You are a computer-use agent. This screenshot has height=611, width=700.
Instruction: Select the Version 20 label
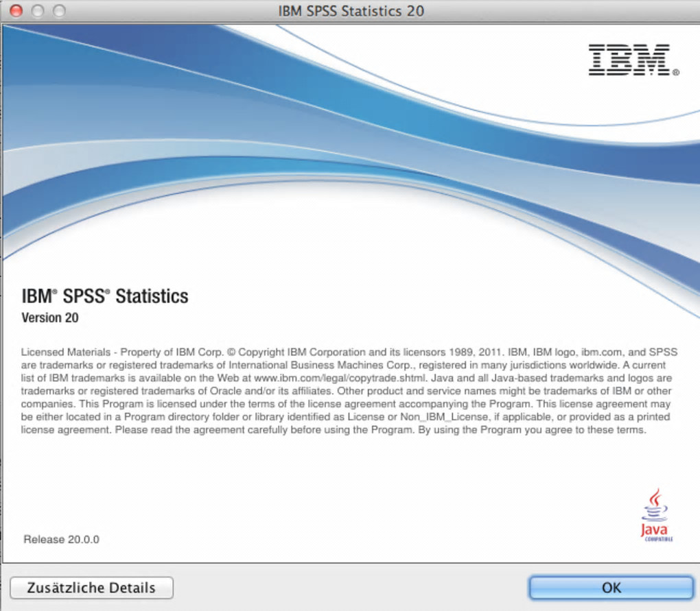point(50,318)
